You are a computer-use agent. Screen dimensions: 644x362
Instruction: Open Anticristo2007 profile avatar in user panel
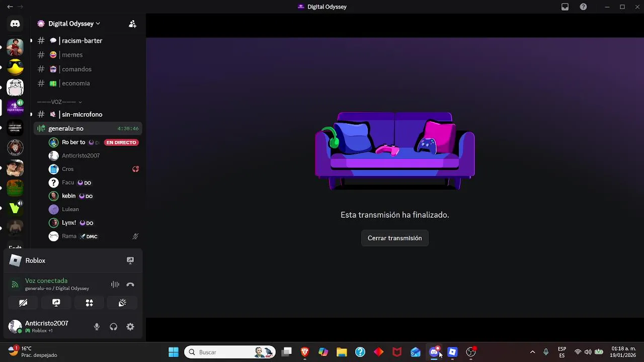(16, 327)
